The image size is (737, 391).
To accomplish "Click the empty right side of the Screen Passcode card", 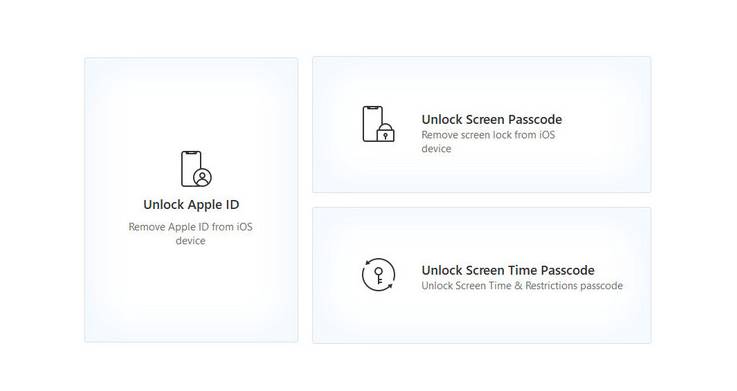I will tap(609, 125).
